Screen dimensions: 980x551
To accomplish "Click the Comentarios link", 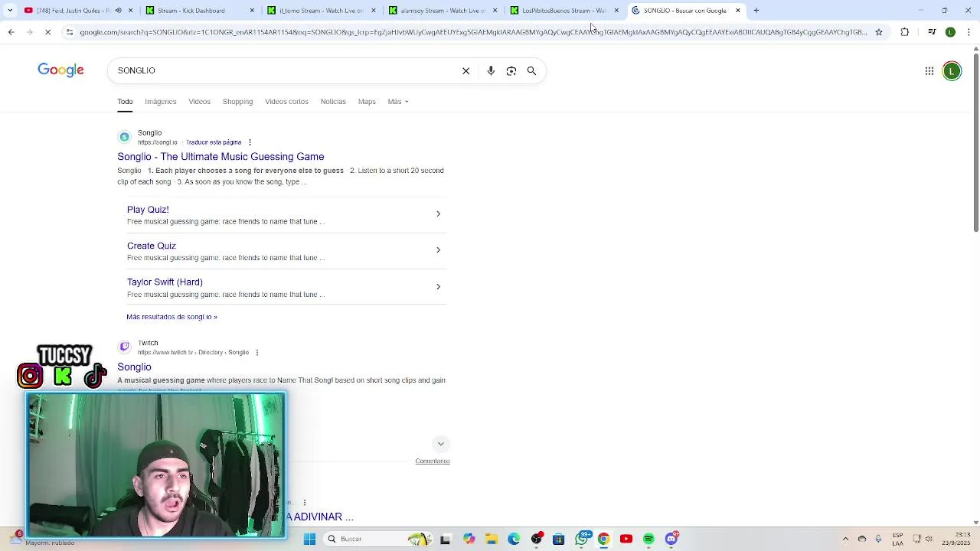I will point(433,461).
